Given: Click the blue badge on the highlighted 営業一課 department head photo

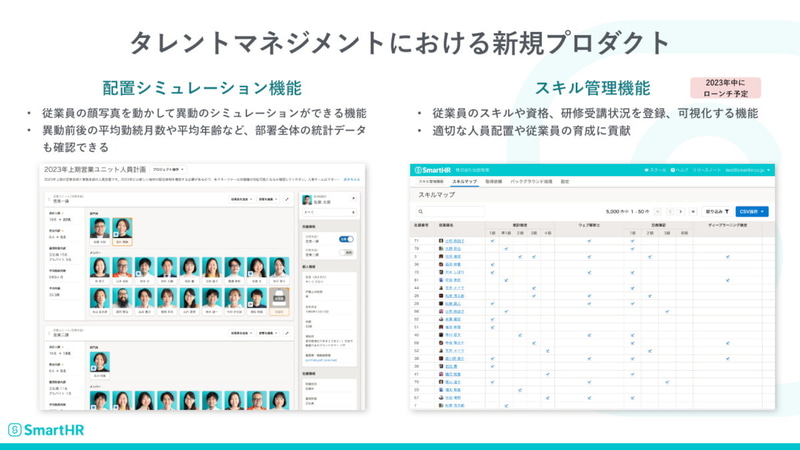Looking at the screenshot, I should [116, 235].
